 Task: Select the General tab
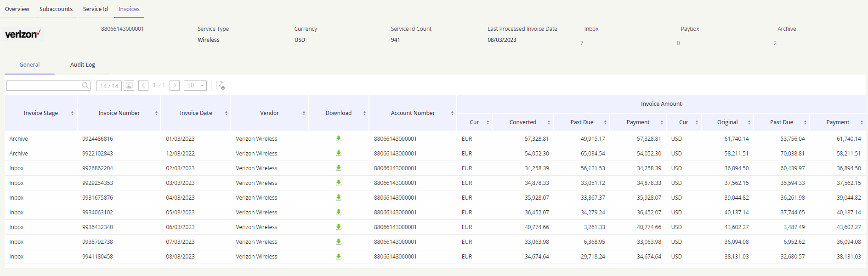point(29,65)
